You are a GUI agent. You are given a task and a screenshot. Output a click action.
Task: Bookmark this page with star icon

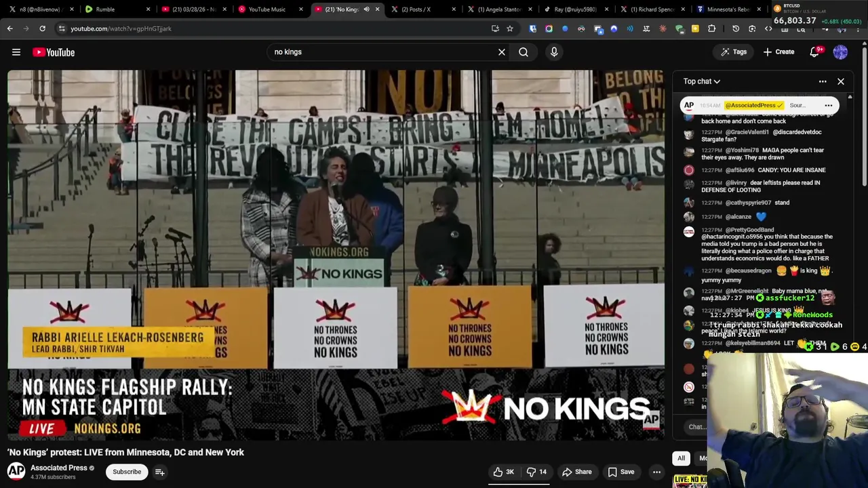510,28
